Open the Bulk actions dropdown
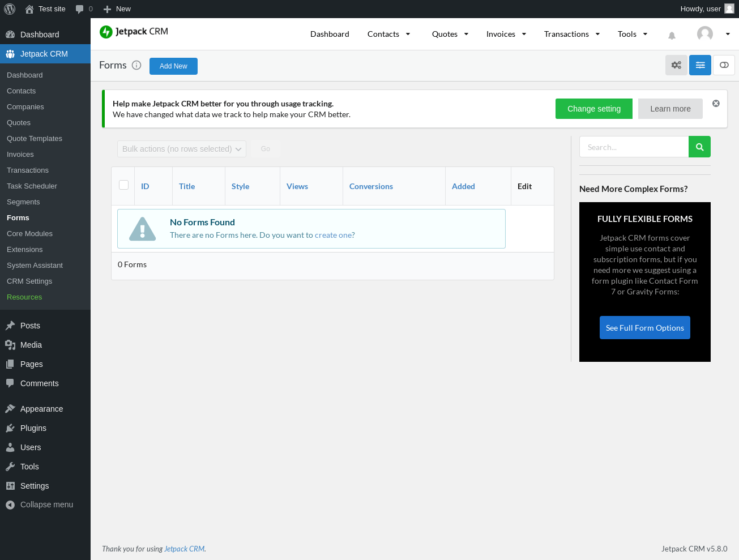739x560 pixels. click(182, 149)
